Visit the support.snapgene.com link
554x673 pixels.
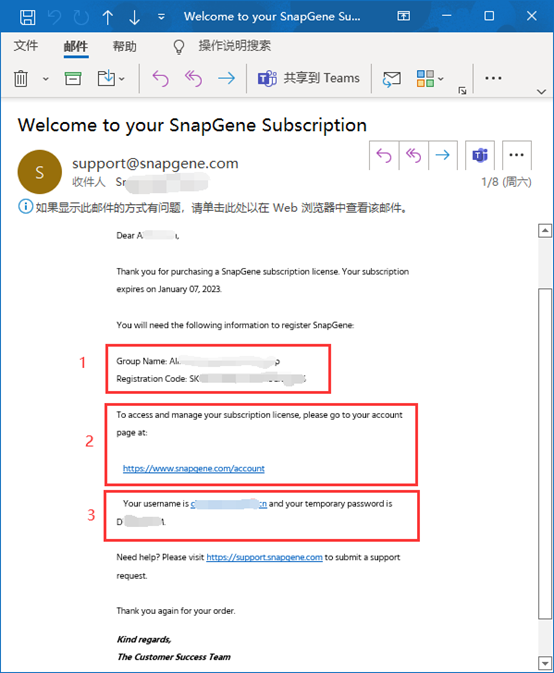click(264, 557)
